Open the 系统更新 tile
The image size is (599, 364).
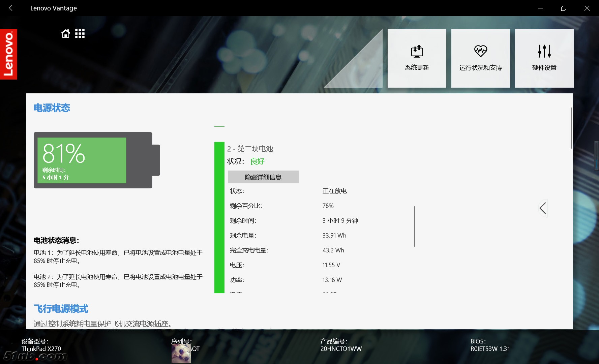pos(417,58)
